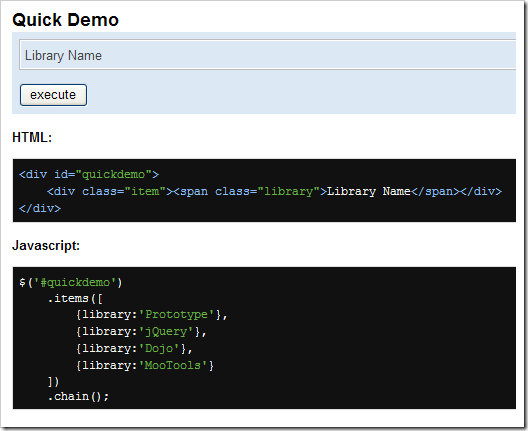This screenshot has width=528, height=431.
Task: Click the {library:'jQuery'} line
Action: point(141,332)
